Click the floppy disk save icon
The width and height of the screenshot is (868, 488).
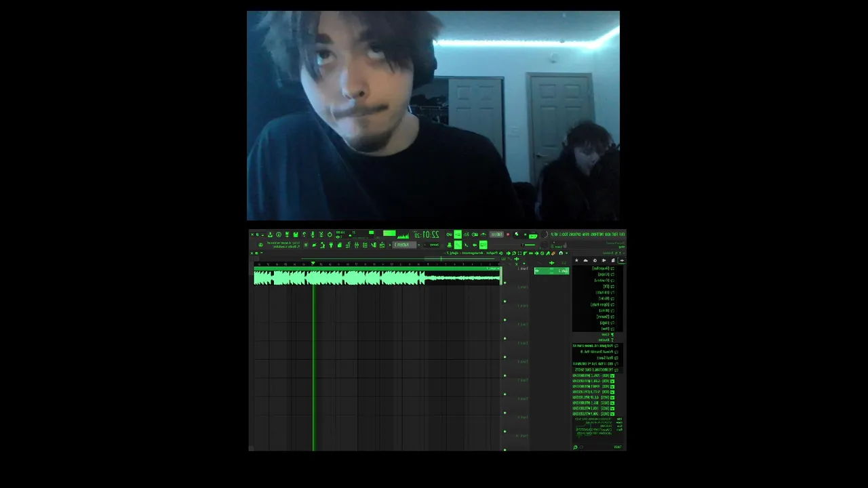296,235
